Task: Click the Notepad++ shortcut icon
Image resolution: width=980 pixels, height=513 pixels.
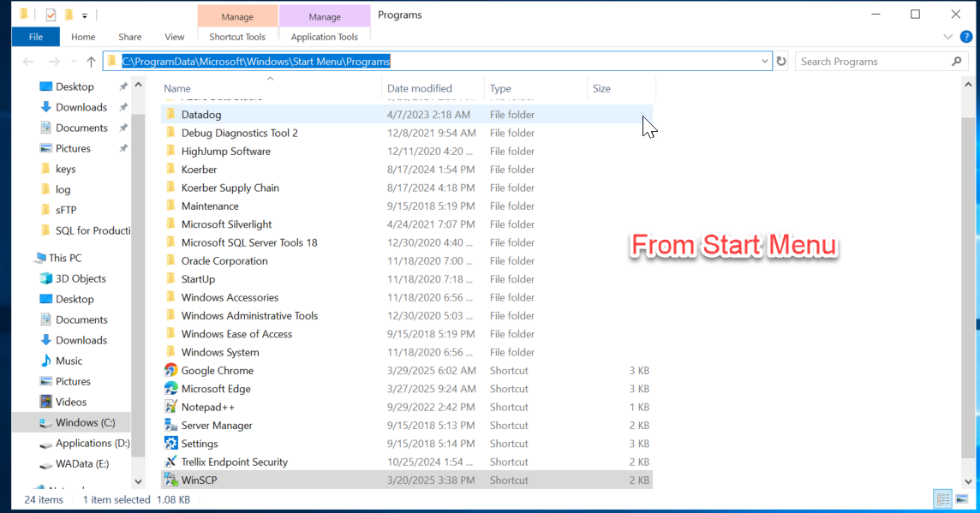Action: (170, 408)
